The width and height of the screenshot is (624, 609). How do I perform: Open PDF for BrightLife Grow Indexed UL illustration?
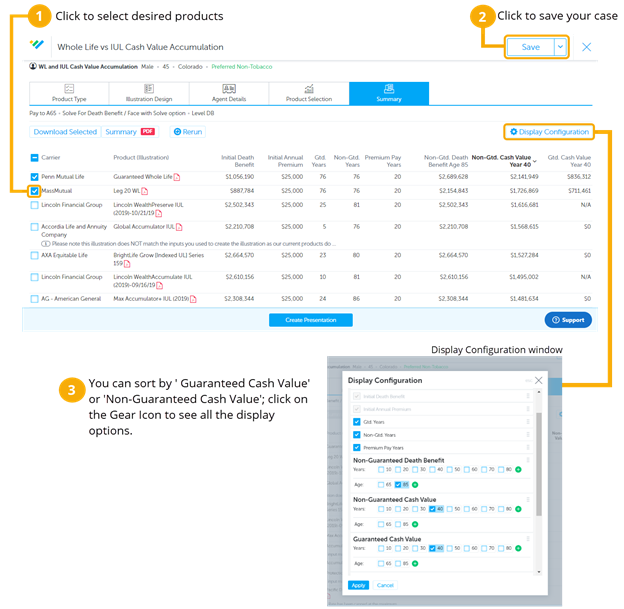pyautogui.click(x=127, y=264)
